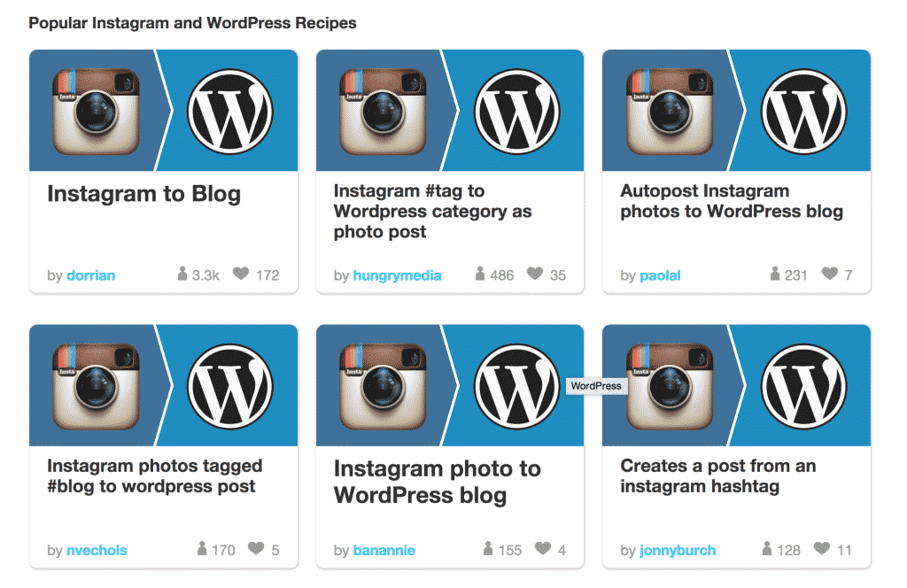Click the WordPress logo on the banannie recipe

click(517, 386)
